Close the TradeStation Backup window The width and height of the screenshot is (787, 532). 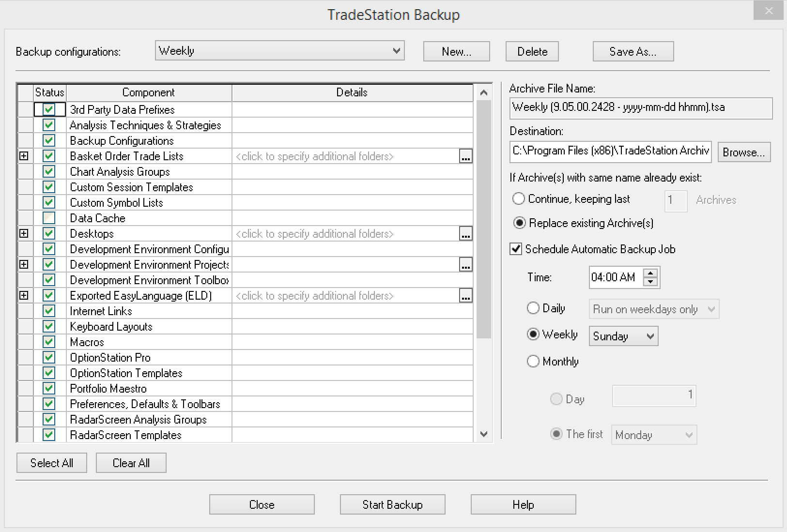pos(768,10)
